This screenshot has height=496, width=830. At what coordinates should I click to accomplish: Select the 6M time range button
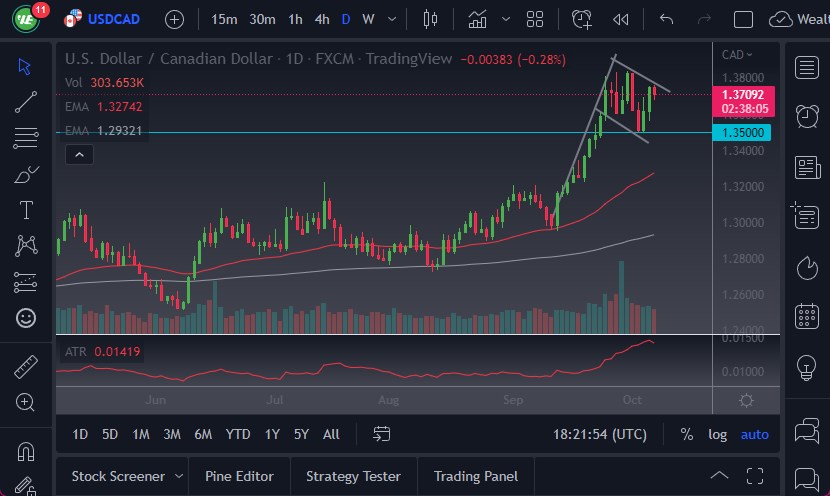[203, 434]
